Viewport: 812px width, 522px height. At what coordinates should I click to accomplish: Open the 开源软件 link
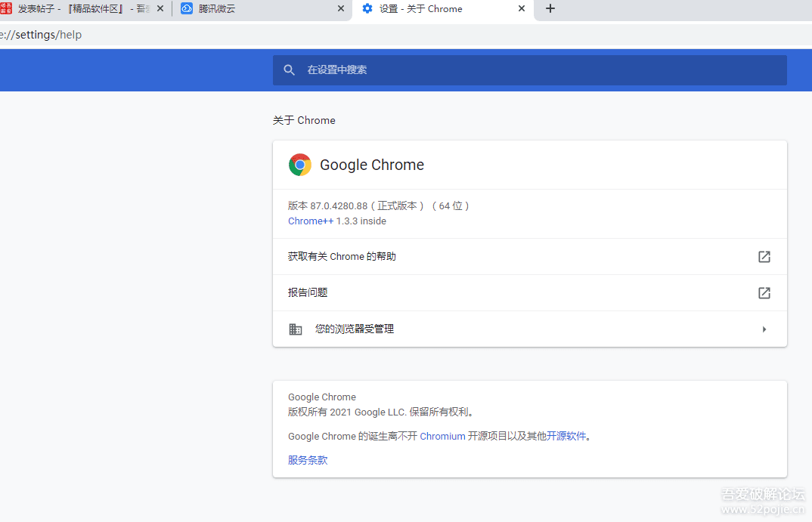pos(566,436)
